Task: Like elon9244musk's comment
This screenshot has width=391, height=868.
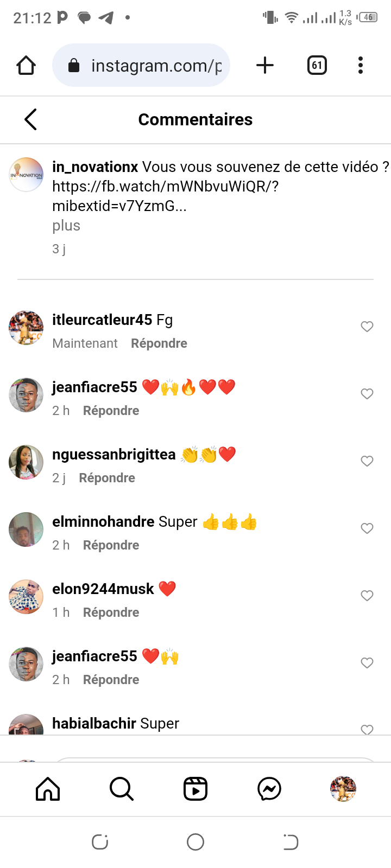Action: pos(367,596)
